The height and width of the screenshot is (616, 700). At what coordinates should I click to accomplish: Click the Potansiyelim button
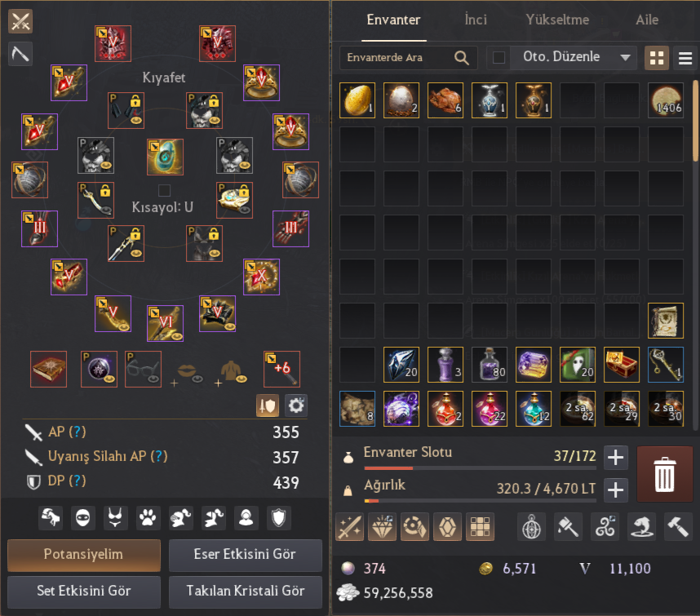(84, 555)
